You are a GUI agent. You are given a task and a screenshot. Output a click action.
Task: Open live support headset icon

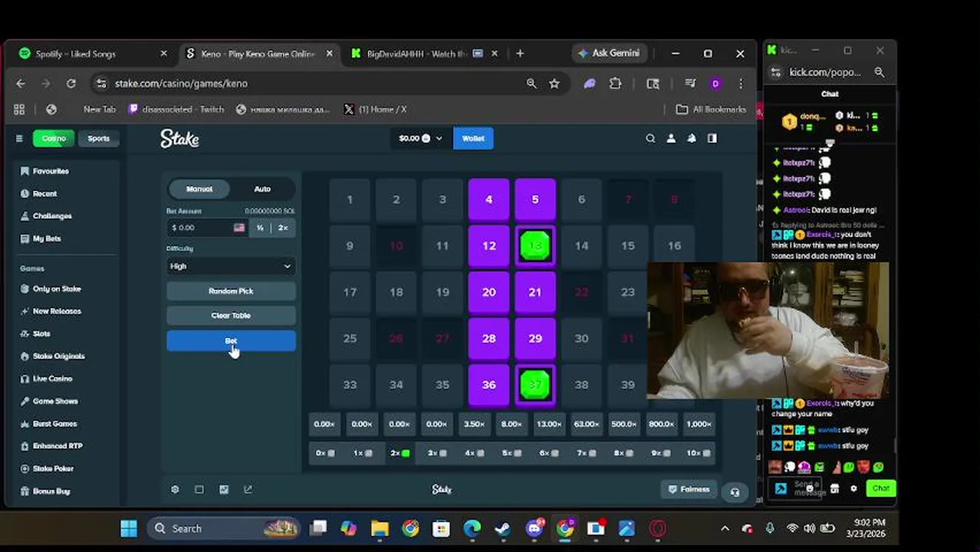(x=735, y=492)
